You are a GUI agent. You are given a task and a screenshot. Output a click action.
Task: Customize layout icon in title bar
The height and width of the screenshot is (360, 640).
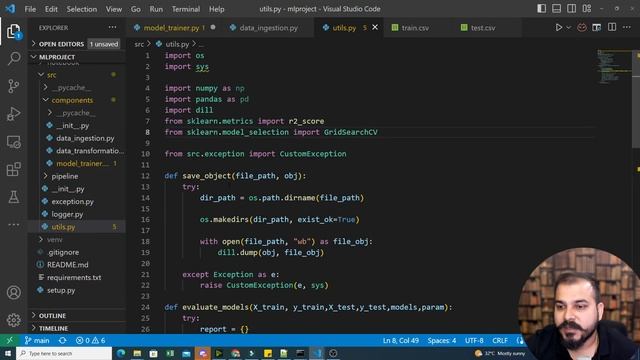point(587,9)
